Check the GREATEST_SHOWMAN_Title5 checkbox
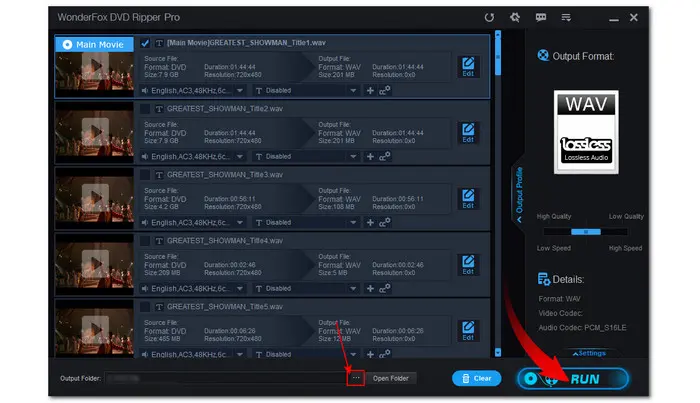This screenshot has width=700, height=403. (x=145, y=307)
